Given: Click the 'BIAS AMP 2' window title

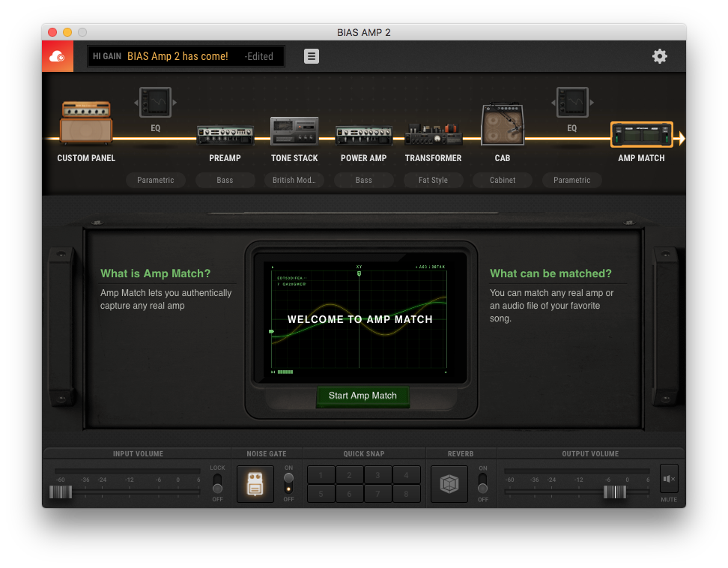Looking at the screenshot, I should 364,32.
